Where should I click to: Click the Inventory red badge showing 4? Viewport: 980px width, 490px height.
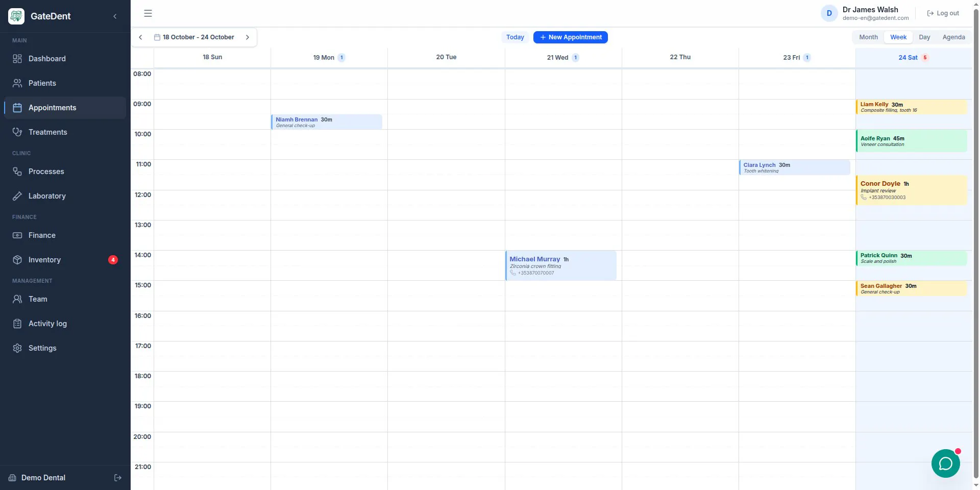click(113, 260)
